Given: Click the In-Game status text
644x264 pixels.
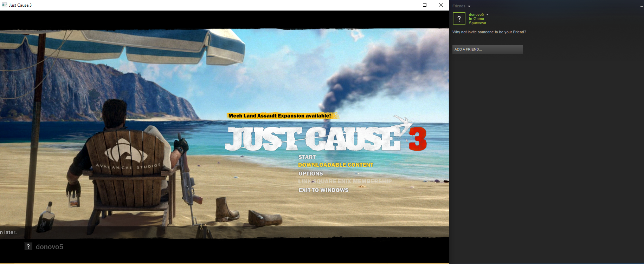Looking at the screenshot, I should coord(476,19).
